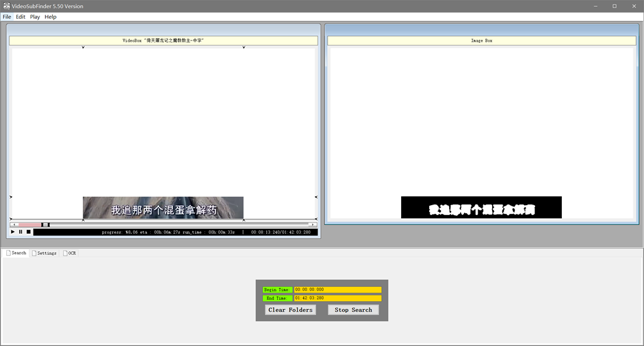This screenshot has height=346, width=644.
Task: Click the End Time input field
Action: click(x=338, y=298)
